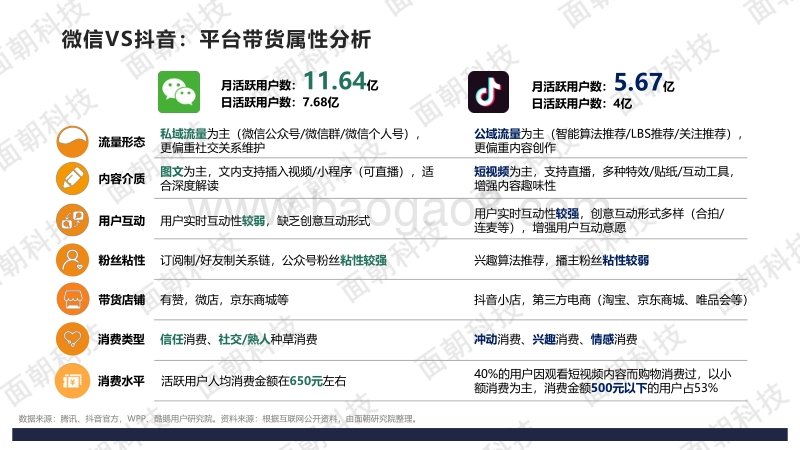This screenshot has width=800, height=450.
Task: Click the blue 情感 consumption word
Action: coord(602,339)
